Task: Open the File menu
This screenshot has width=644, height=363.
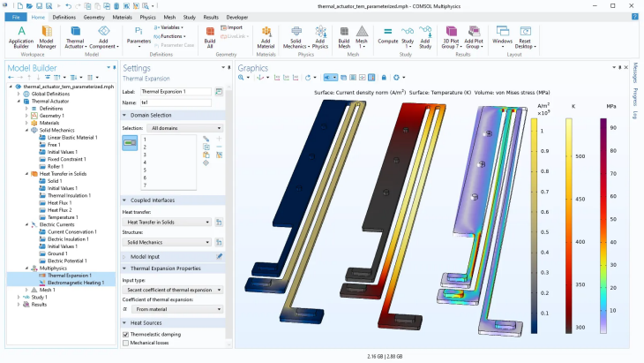Action: [16, 18]
